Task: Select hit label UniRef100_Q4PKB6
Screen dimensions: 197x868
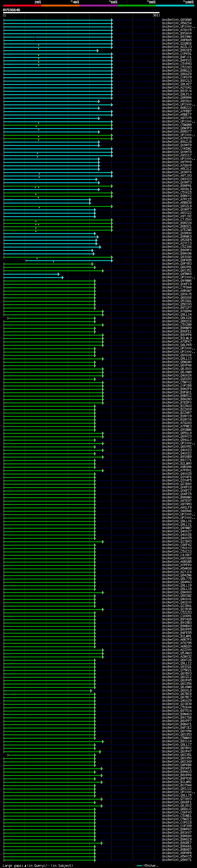Action: pyautogui.click(x=177, y=765)
